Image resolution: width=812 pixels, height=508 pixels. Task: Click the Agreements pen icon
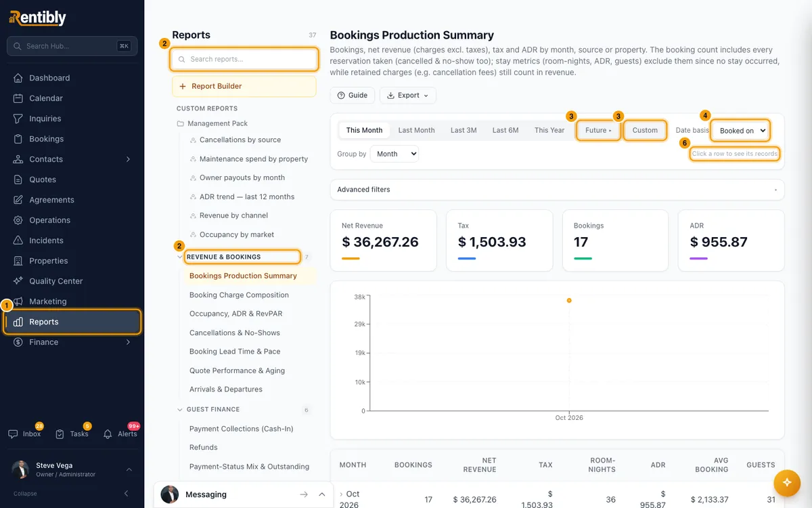(18, 200)
